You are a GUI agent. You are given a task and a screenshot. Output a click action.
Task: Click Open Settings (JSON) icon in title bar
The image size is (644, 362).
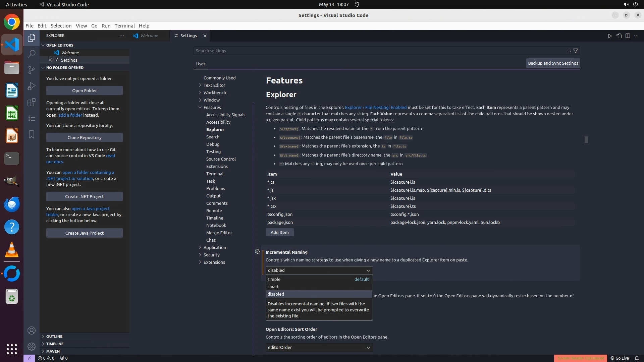coord(619,36)
